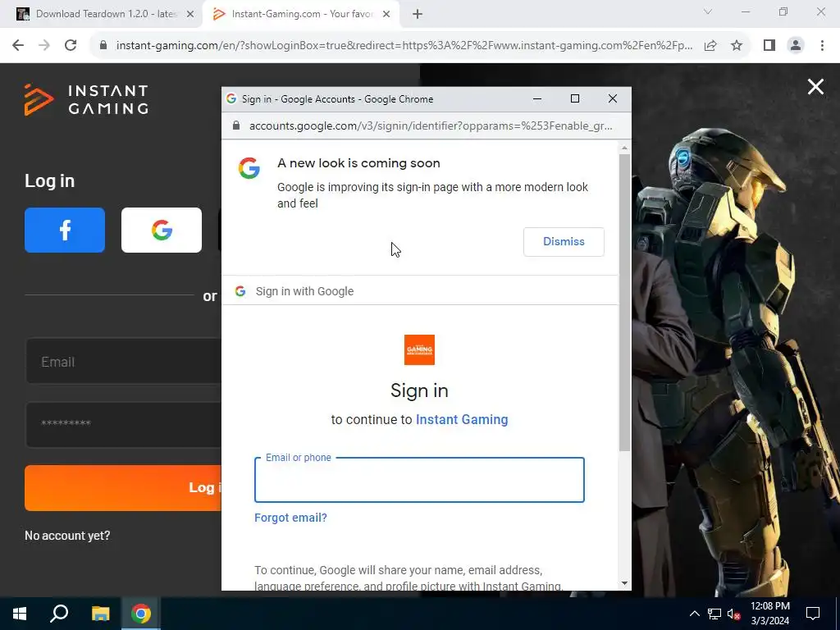Close the Download Teardown tab
This screenshot has width=840, height=630.
tap(190, 15)
